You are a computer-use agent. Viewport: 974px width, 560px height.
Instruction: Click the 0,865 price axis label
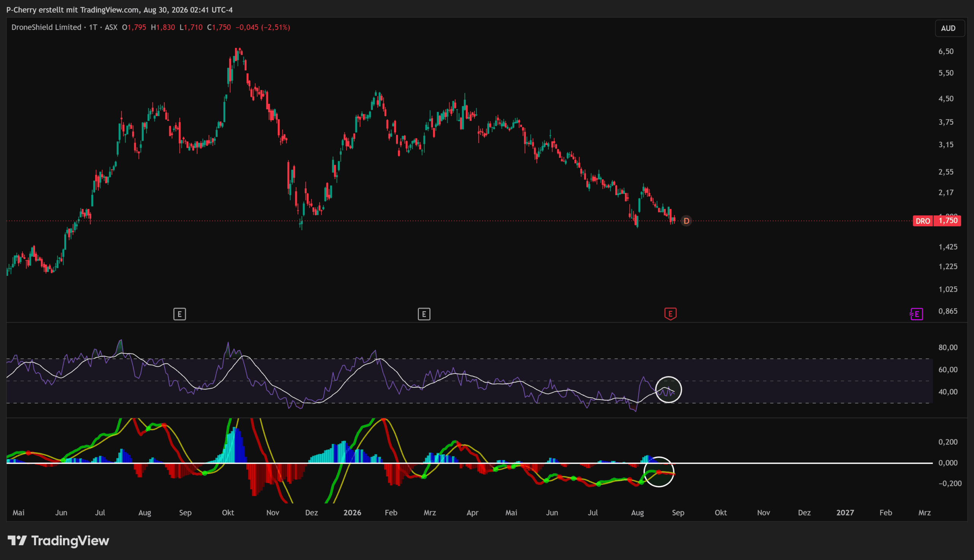(x=948, y=311)
